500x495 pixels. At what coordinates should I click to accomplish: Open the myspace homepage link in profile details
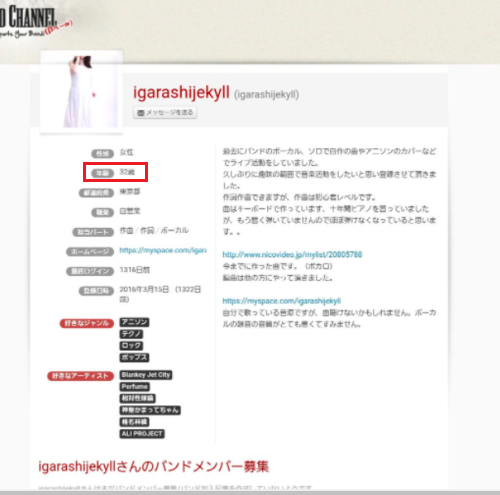(163, 250)
